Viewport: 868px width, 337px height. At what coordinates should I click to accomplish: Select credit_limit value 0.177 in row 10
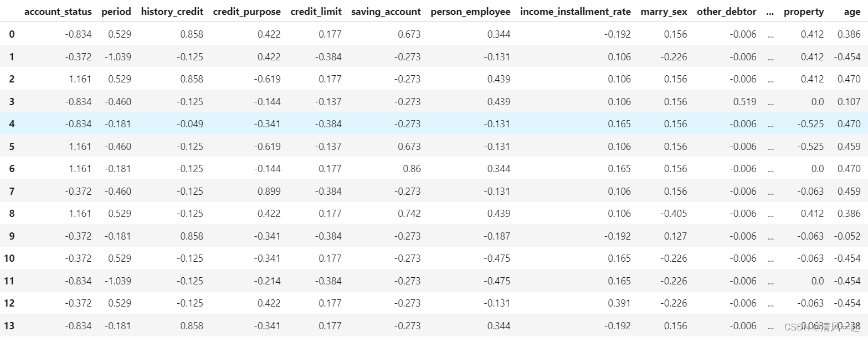click(x=330, y=258)
